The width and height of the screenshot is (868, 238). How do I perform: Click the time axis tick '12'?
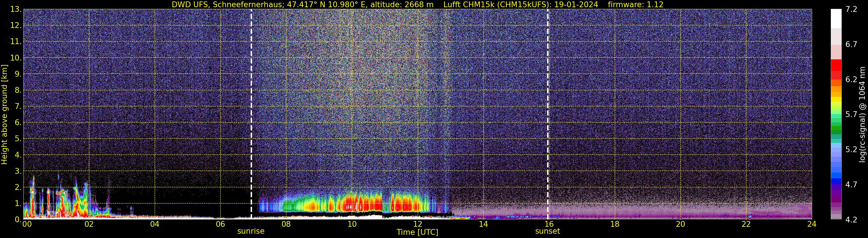pyautogui.click(x=417, y=224)
